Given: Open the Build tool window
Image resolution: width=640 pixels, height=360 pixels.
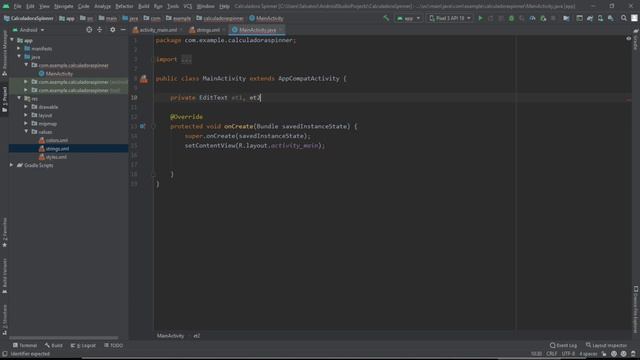Looking at the screenshot, I should pos(53,345).
